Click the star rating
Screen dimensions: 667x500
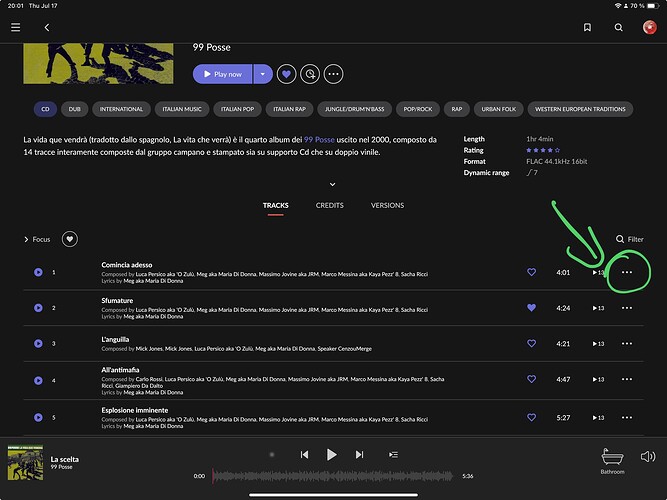[x=543, y=150]
